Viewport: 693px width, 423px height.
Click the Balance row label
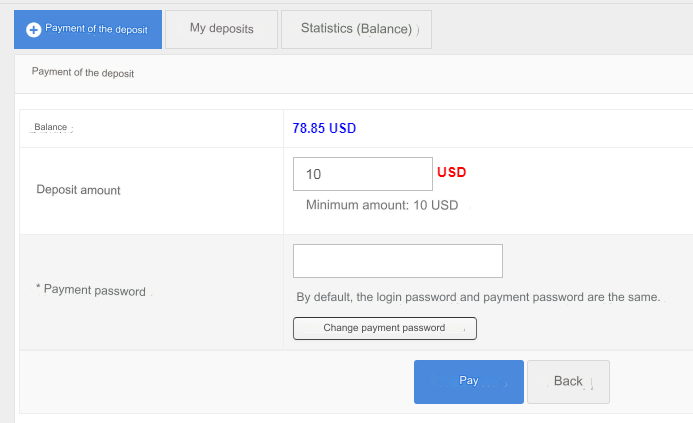pyautogui.click(x=51, y=128)
